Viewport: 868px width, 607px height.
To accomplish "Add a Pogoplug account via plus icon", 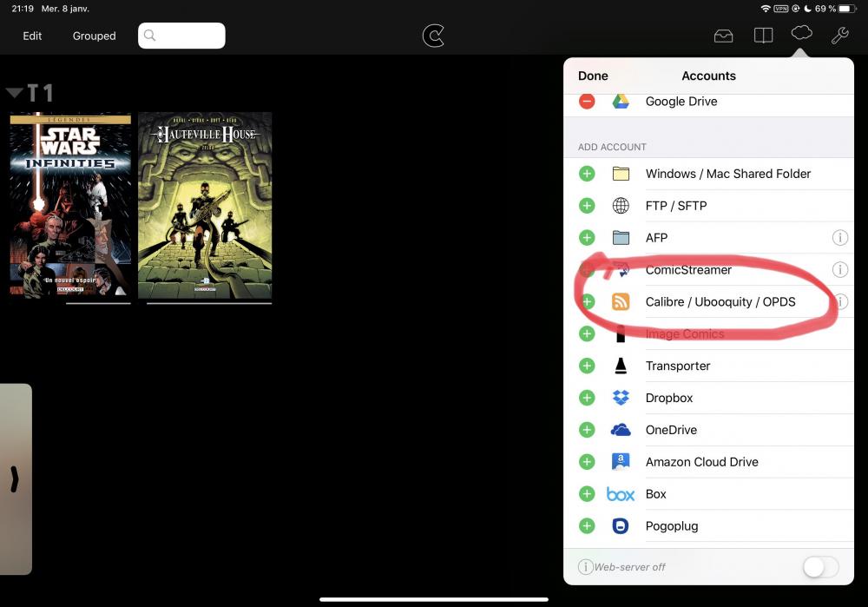I will [x=587, y=526].
